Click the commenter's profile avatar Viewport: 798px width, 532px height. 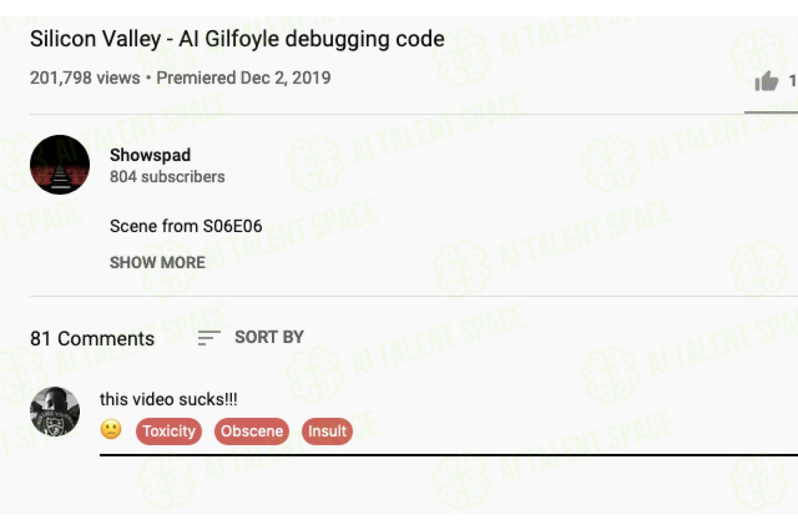pos(55,411)
